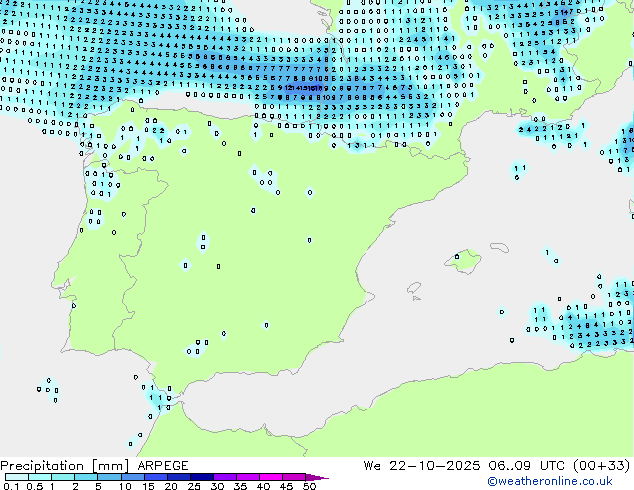This screenshot has height=490, width=634.
Task: Click the 2–5 mm legend swatch
Action: coord(86,477)
